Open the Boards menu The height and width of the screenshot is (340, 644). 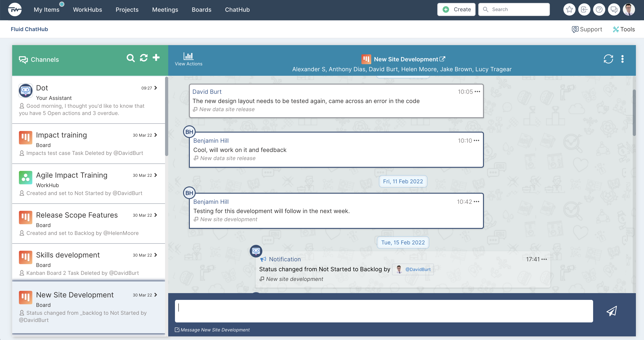(x=202, y=9)
